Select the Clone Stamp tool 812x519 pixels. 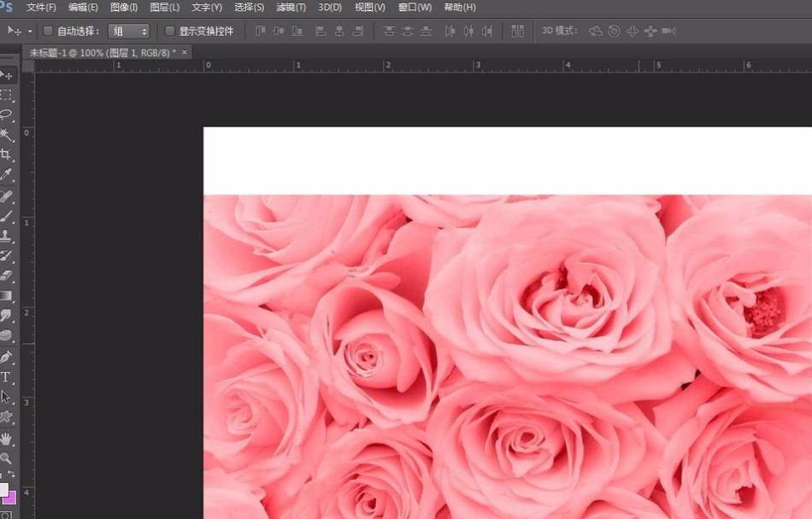[6, 236]
